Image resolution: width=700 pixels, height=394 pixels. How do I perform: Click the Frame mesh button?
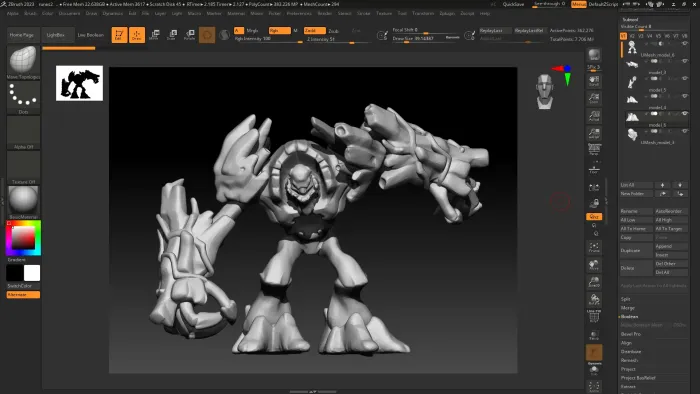594,247
